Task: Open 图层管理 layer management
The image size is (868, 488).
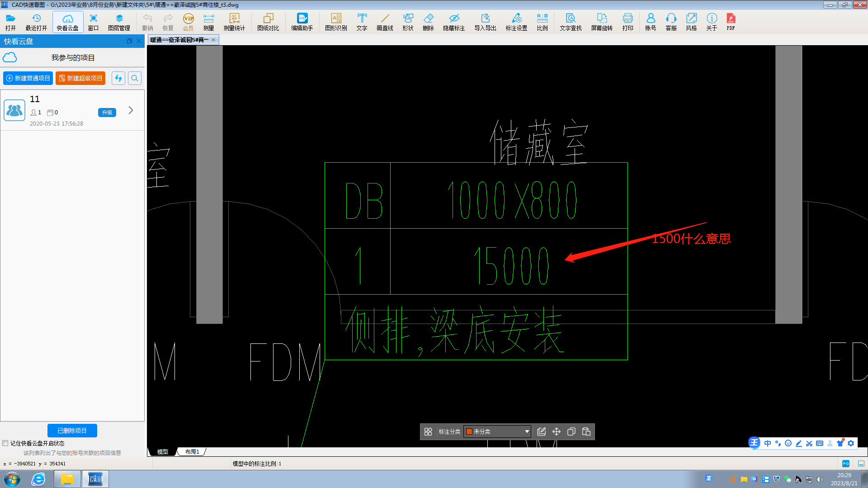Action: point(119,22)
